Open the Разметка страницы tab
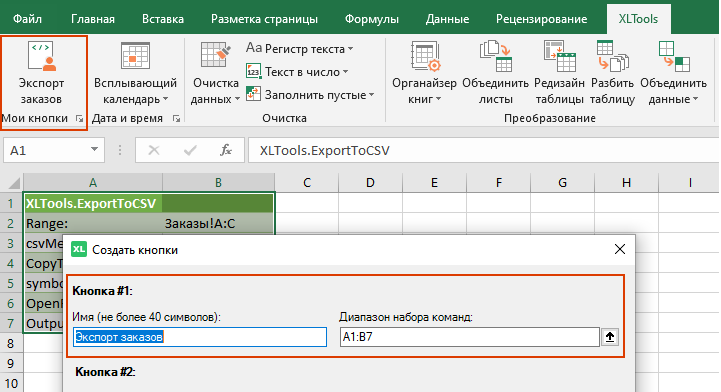The image size is (721, 392). pyautogui.click(x=264, y=19)
